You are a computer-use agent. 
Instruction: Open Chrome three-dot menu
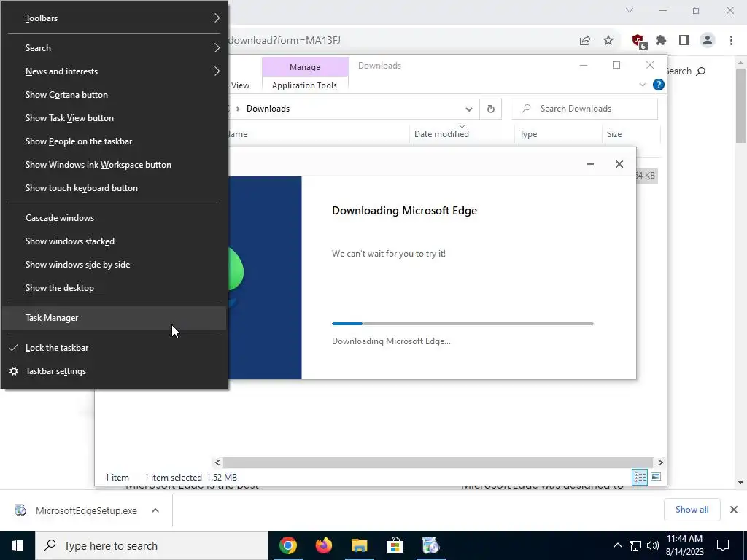[x=731, y=41]
